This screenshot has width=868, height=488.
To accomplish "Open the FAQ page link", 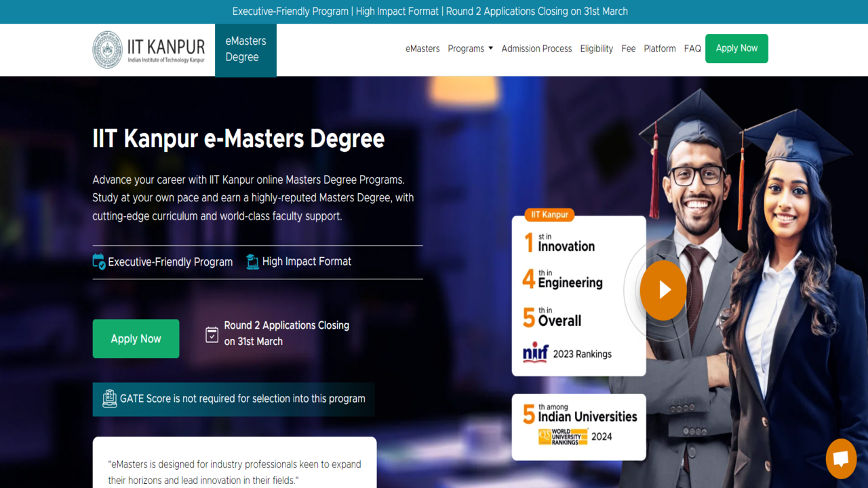I will (x=692, y=49).
